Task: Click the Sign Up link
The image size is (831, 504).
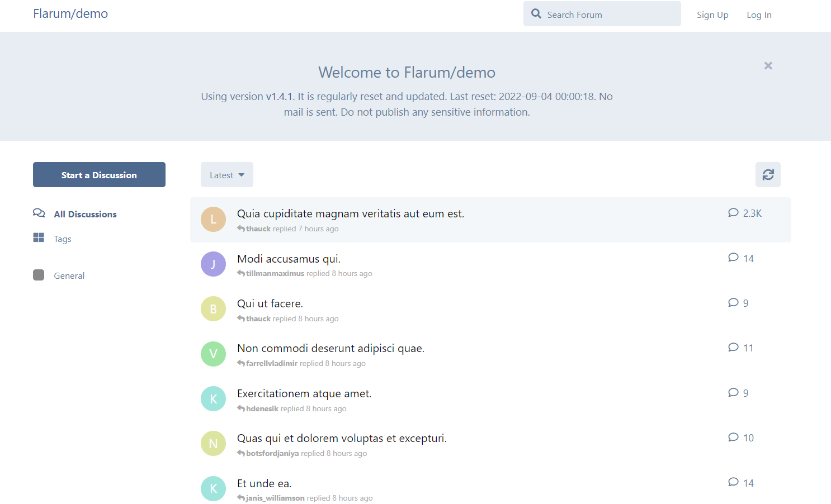Action: [x=712, y=15]
